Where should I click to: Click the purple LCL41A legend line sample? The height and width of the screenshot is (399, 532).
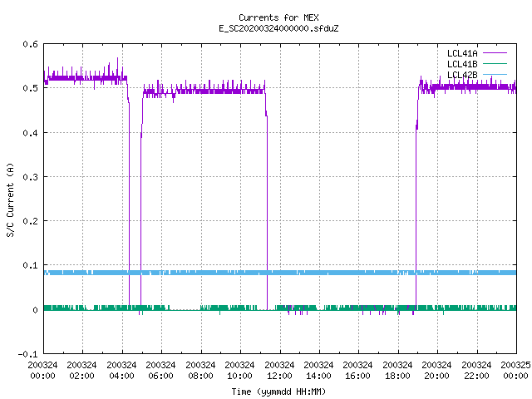(x=495, y=53)
